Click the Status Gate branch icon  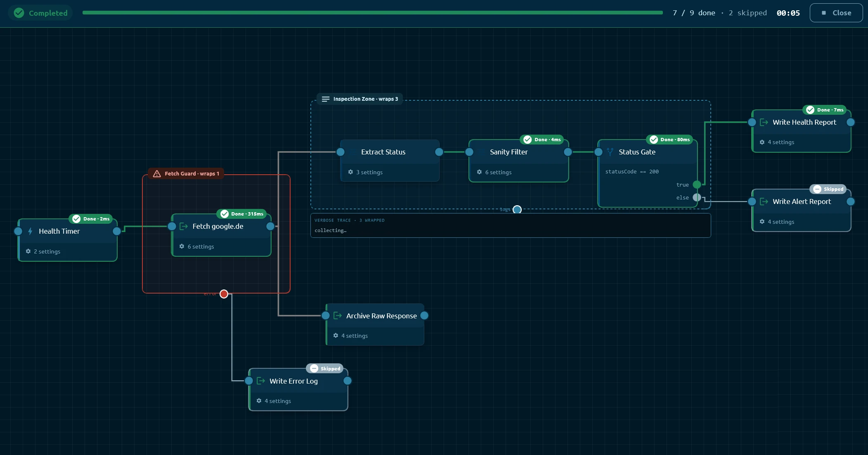pos(610,152)
